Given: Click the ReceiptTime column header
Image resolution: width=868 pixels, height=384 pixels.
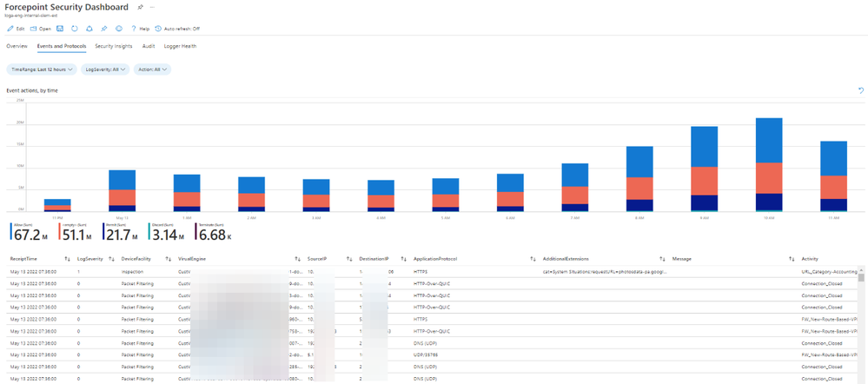Looking at the screenshot, I should [23, 258].
